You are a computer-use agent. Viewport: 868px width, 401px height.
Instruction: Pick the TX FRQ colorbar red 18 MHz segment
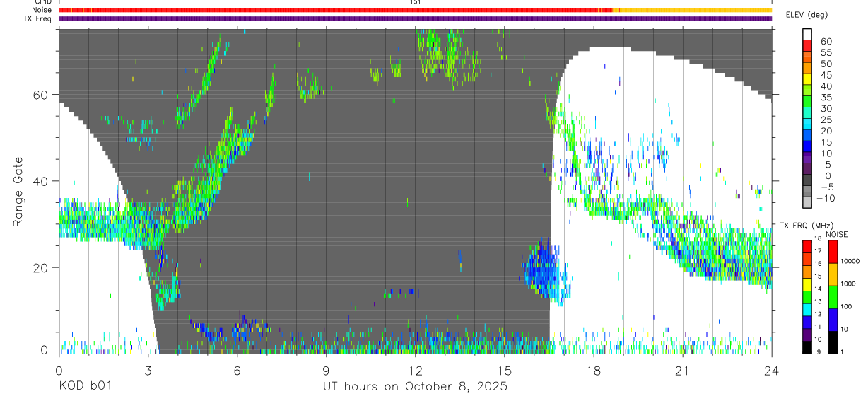[x=807, y=247]
